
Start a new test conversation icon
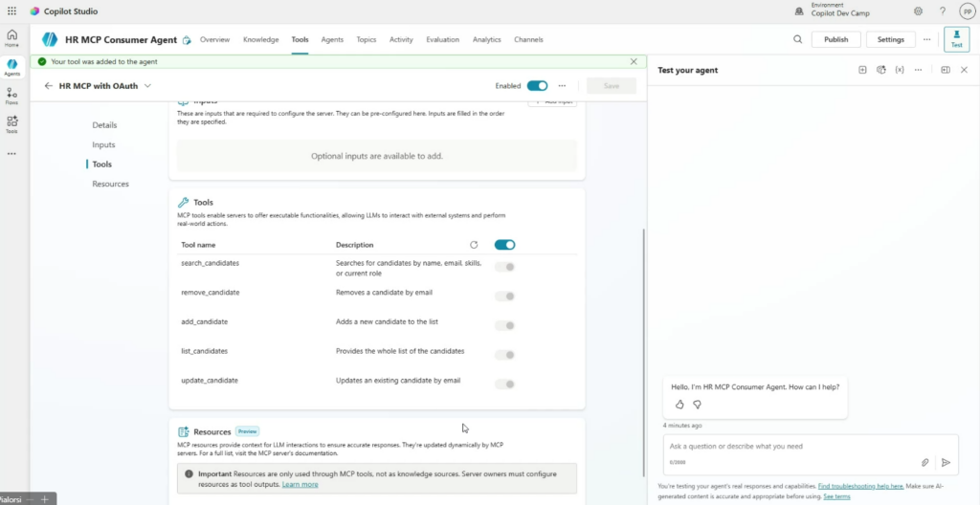[862, 70]
